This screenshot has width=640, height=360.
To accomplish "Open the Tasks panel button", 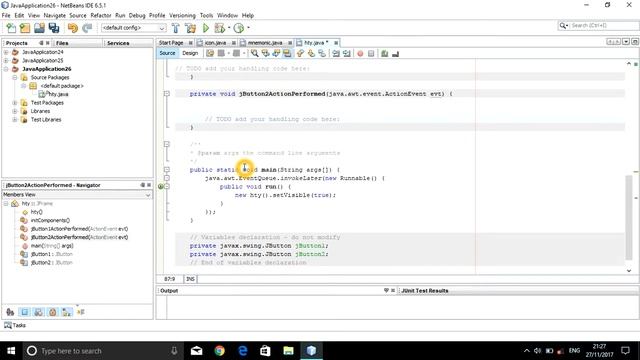I will tap(15, 325).
